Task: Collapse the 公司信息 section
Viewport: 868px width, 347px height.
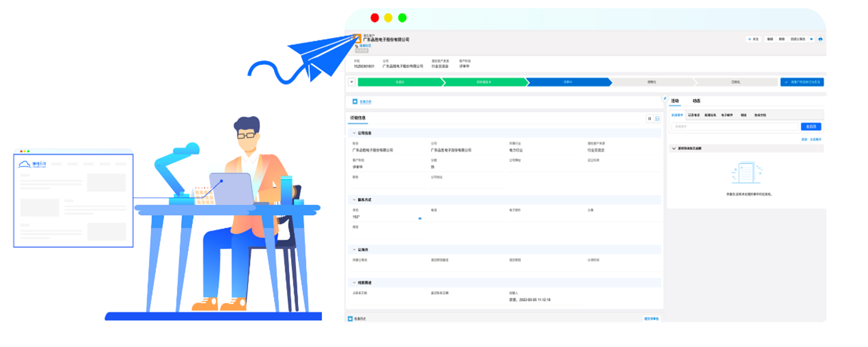Action: pos(354,133)
